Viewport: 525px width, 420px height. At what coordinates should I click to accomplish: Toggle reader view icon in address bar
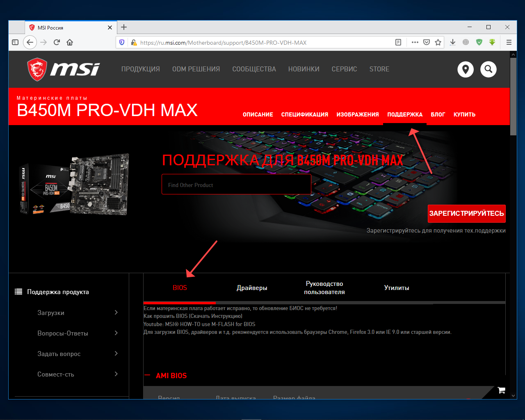pos(398,42)
